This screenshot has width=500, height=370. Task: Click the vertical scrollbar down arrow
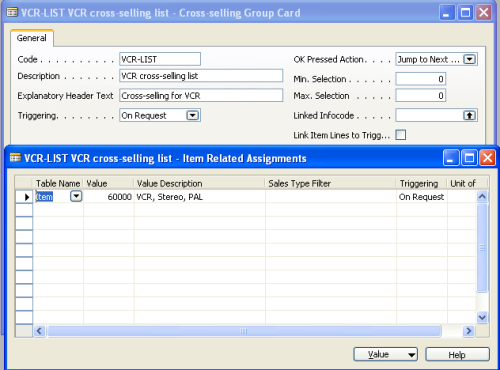[482, 317]
